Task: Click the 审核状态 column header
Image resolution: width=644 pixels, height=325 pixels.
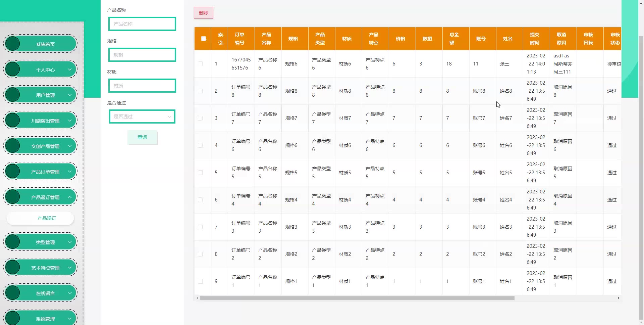Action: point(612,39)
